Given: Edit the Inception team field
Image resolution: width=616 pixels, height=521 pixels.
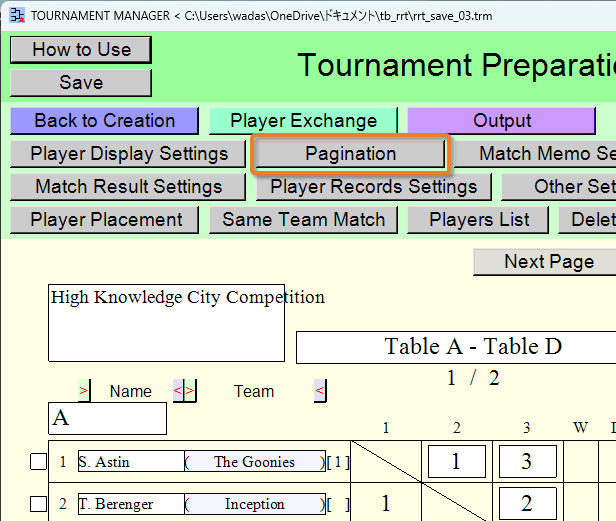Looking at the screenshot, I should [x=255, y=504].
